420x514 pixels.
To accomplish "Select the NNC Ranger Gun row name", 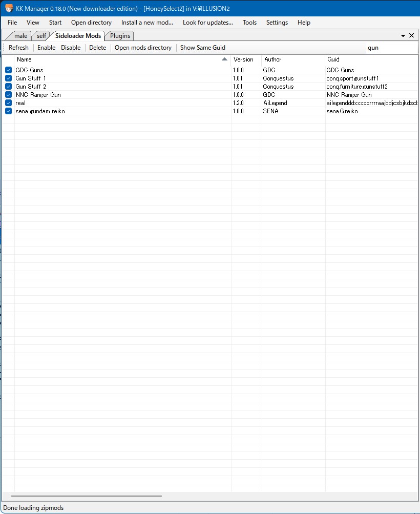I will point(38,94).
